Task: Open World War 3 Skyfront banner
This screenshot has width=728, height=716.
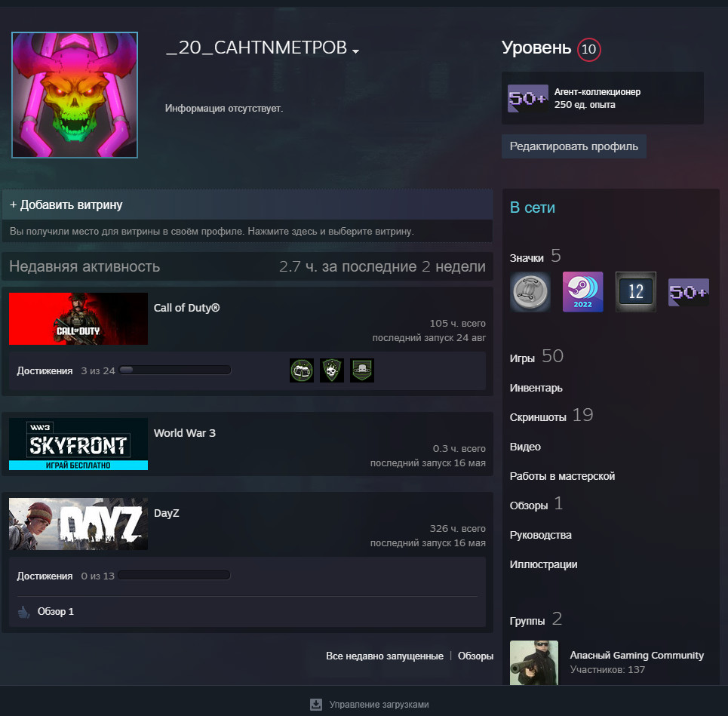Action: tap(78, 444)
